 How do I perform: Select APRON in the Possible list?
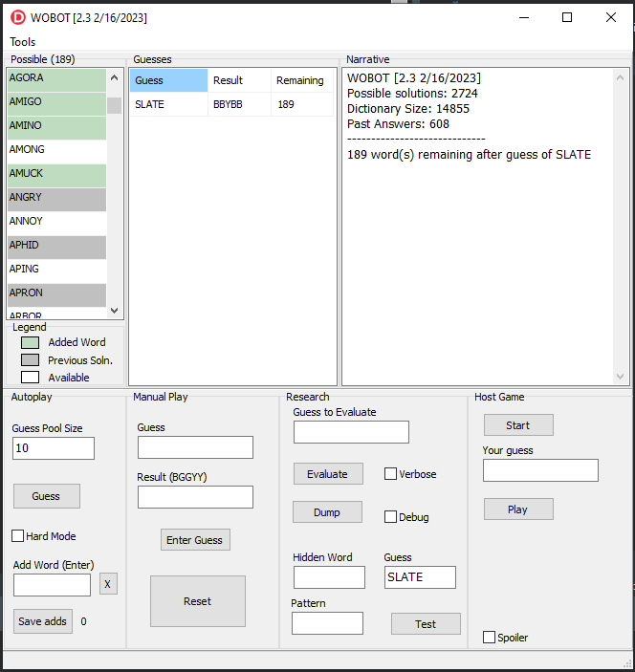[56, 295]
